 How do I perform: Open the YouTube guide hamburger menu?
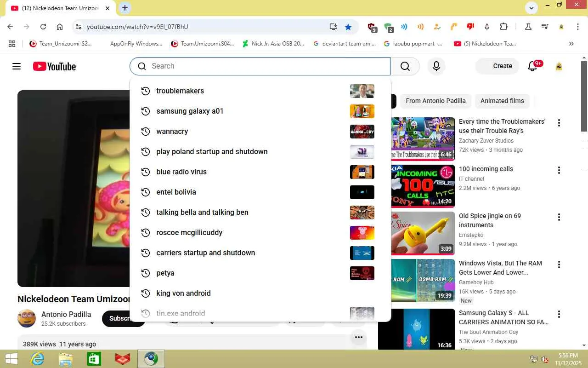click(x=17, y=66)
